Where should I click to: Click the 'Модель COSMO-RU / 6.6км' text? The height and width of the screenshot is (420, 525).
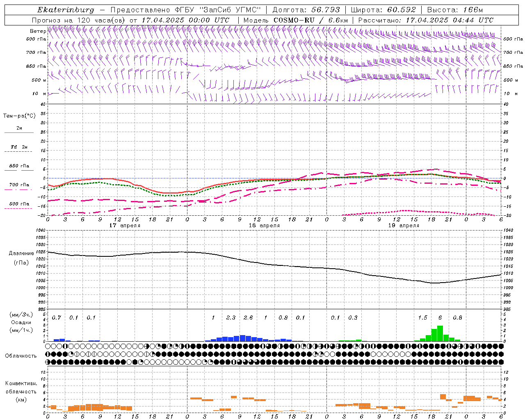point(296,20)
